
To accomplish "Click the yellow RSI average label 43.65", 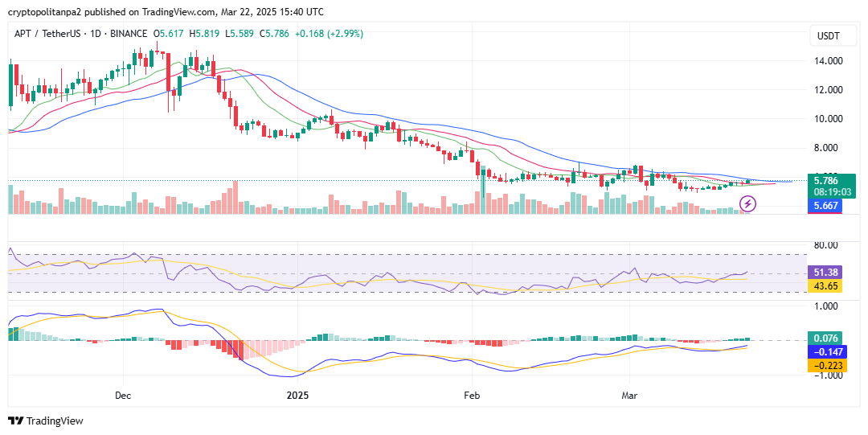I will click(x=825, y=286).
